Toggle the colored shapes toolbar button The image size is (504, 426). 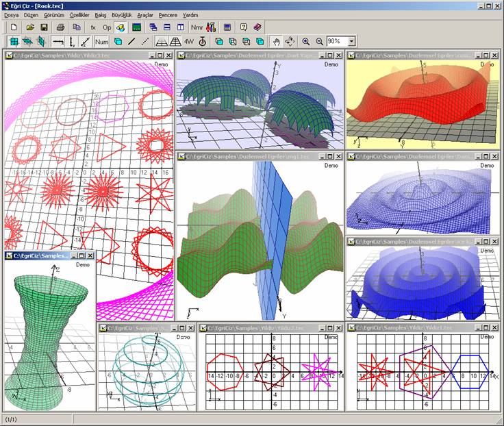(x=121, y=27)
